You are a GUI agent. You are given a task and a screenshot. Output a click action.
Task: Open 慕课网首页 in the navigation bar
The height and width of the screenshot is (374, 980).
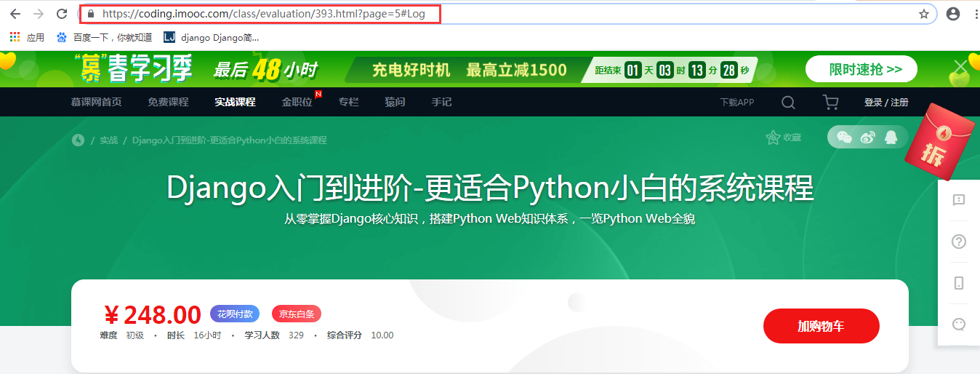tap(97, 102)
